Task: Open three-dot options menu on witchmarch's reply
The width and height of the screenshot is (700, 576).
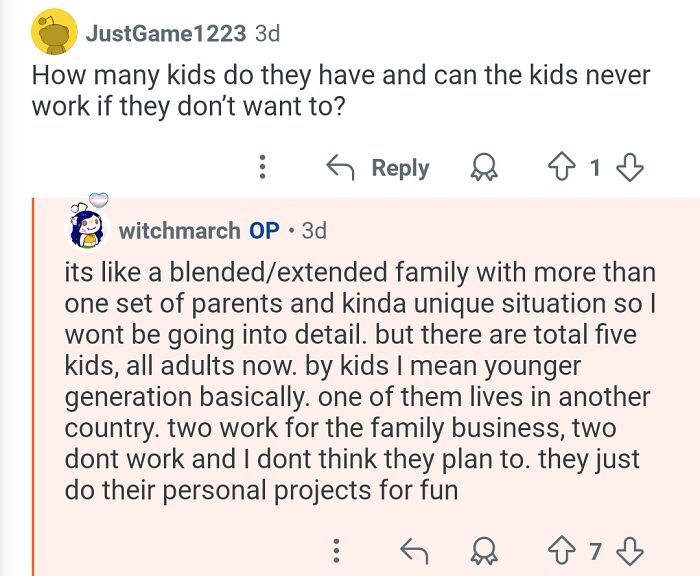Action: coord(337,551)
